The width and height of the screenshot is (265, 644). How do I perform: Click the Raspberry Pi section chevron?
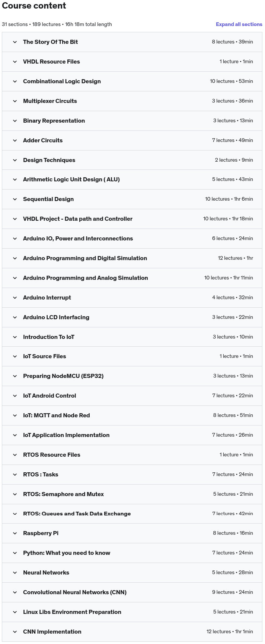15,533
